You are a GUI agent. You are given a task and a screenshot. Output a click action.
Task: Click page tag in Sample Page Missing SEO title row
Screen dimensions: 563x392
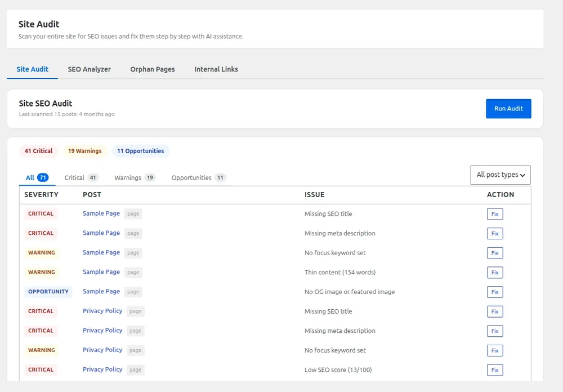click(x=133, y=214)
